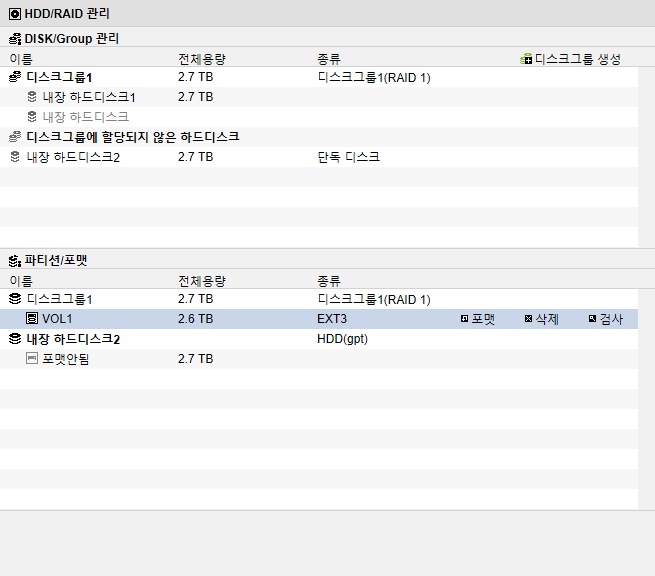Click the 내장 하드디스크2 icon in 파티션/포맷 list
This screenshot has height=576, width=655.
[15, 339]
